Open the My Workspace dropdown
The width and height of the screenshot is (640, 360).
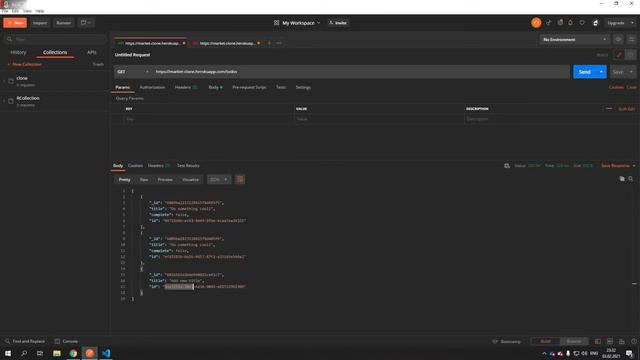pos(298,23)
